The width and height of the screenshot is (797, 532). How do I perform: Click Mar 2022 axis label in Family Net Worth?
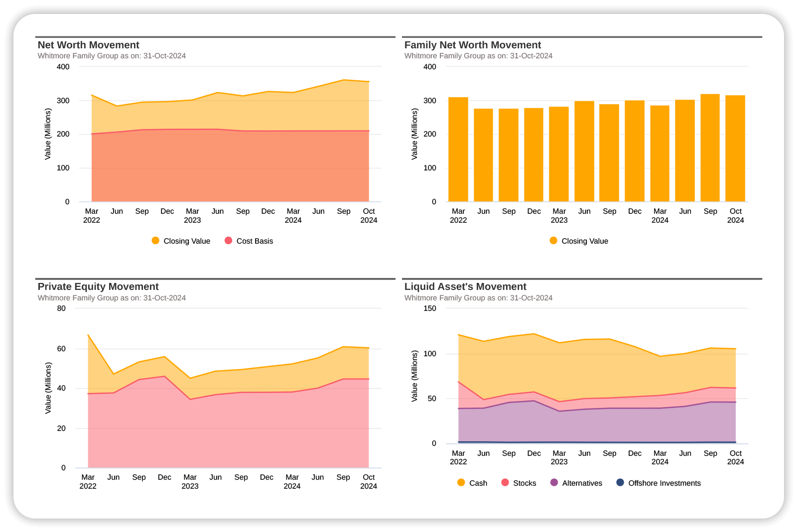tap(458, 216)
